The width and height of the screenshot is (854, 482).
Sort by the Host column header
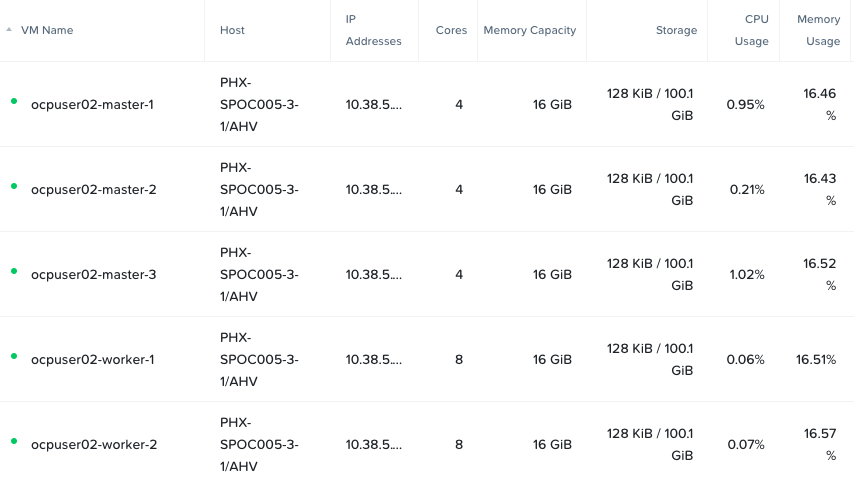coord(232,30)
